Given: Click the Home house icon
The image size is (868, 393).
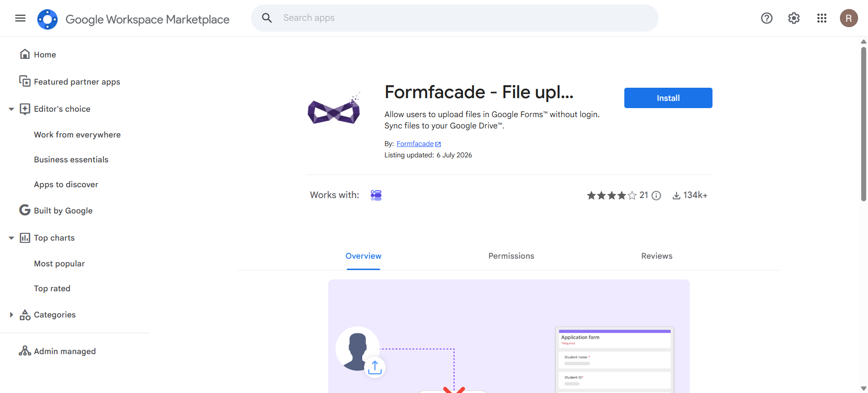Looking at the screenshot, I should pyautogui.click(x=25, y=54).
